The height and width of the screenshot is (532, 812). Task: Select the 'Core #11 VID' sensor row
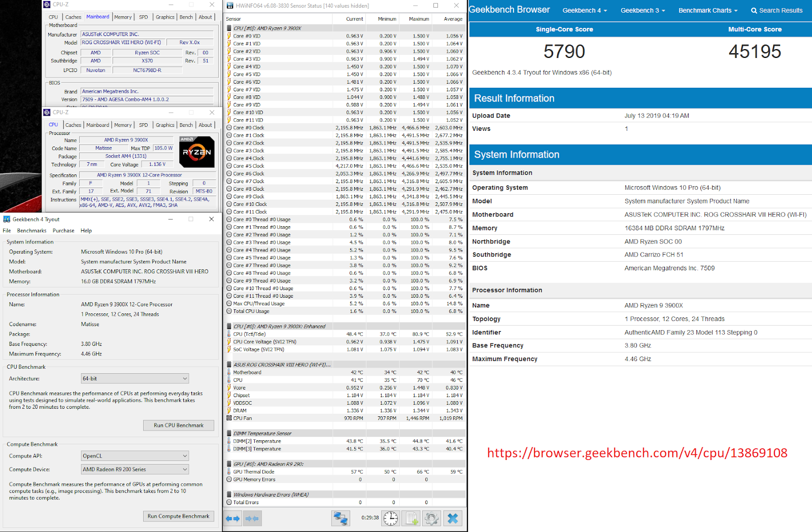pos(345,120)
